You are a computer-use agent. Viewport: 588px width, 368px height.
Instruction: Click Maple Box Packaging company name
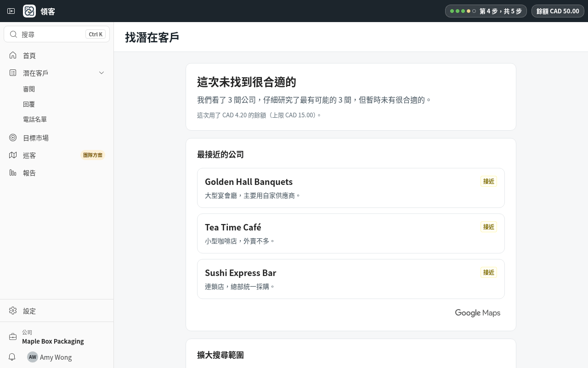point(53,341)
